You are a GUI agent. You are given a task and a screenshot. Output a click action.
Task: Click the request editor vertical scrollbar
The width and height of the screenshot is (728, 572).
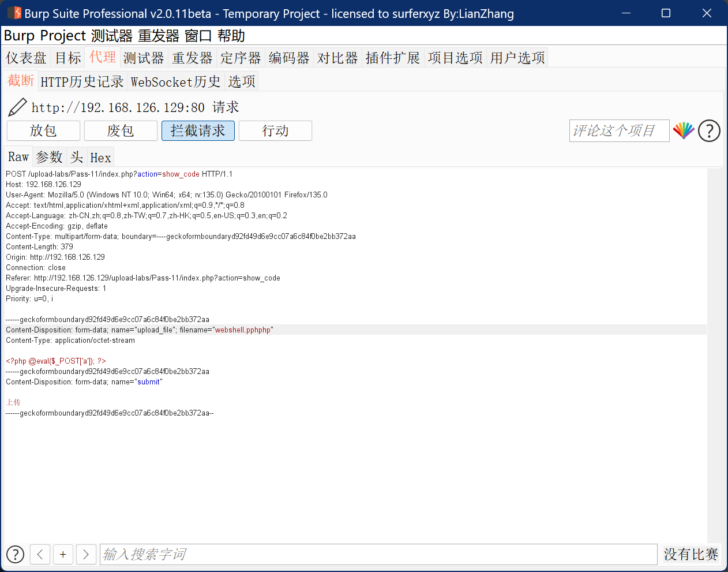point(714,355)
